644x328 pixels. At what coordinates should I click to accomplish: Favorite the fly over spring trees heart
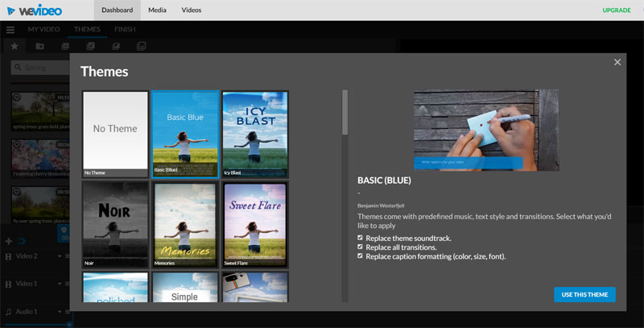[x=17, y=192]
